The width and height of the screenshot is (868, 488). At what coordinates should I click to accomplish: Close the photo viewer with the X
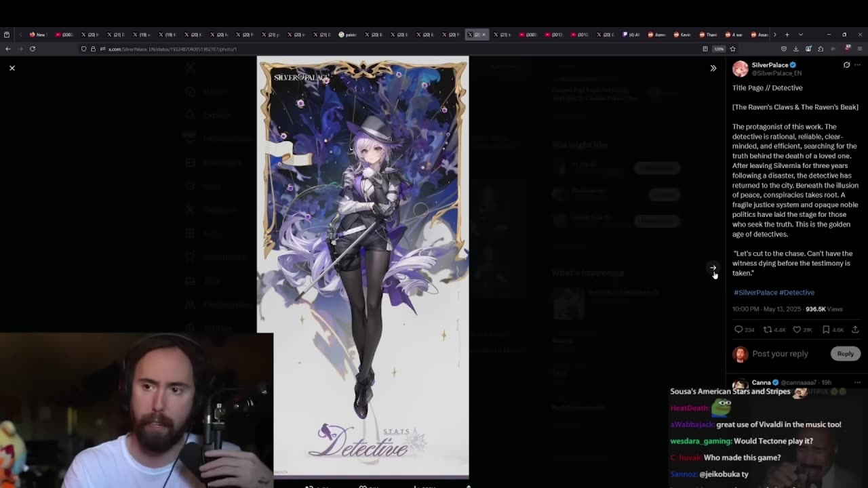pos(12,68)
